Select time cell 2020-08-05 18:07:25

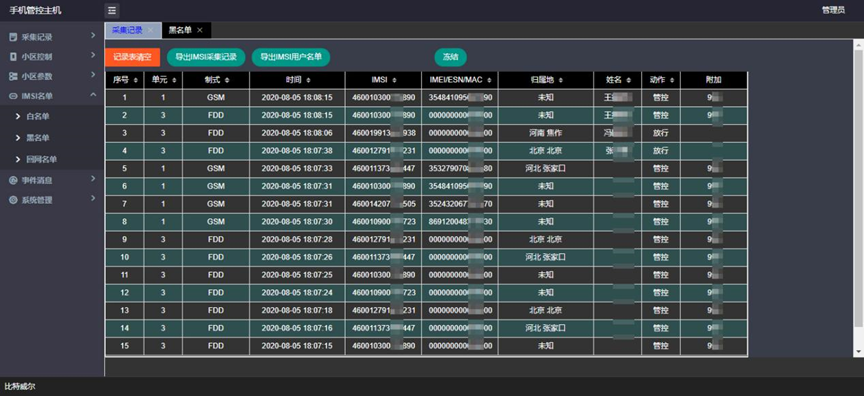tap(297, 275)
